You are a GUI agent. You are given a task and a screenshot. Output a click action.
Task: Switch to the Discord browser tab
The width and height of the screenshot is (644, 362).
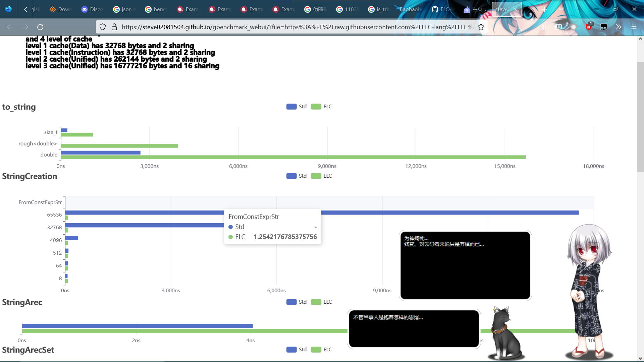[92, 9]
